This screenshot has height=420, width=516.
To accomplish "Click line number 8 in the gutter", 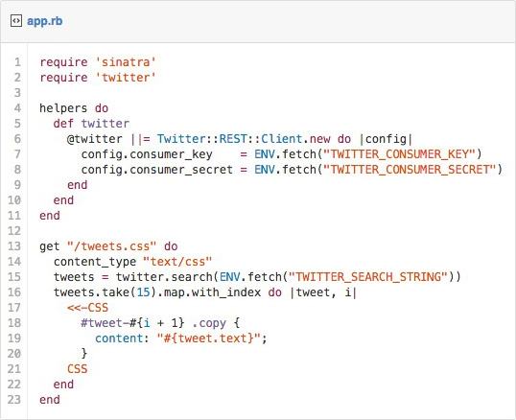I will pos(17,170).
